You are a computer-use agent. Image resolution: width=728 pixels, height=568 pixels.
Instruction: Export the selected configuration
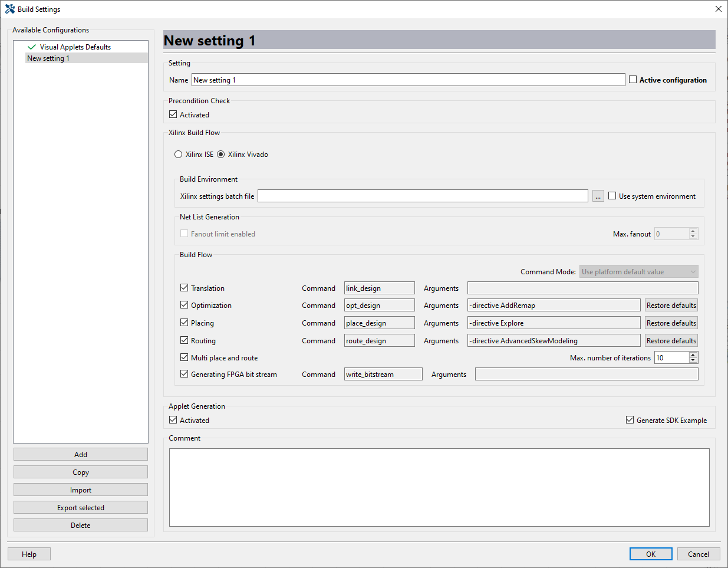point(80,507)
